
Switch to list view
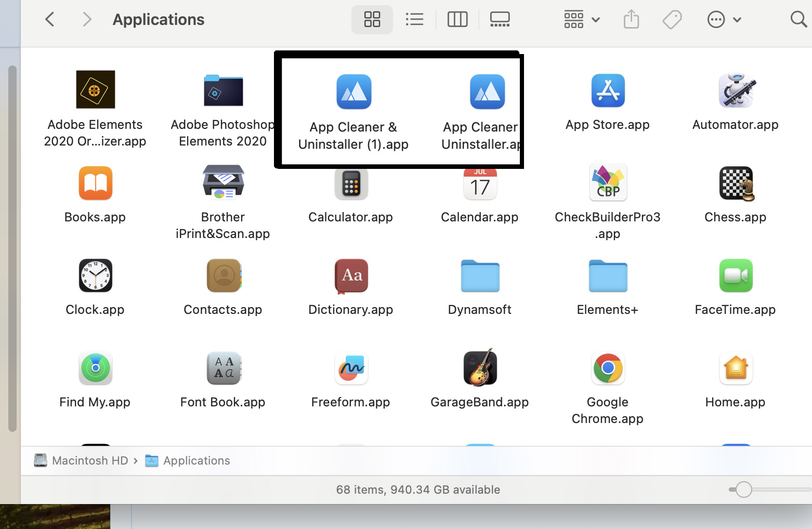(414, 20)
